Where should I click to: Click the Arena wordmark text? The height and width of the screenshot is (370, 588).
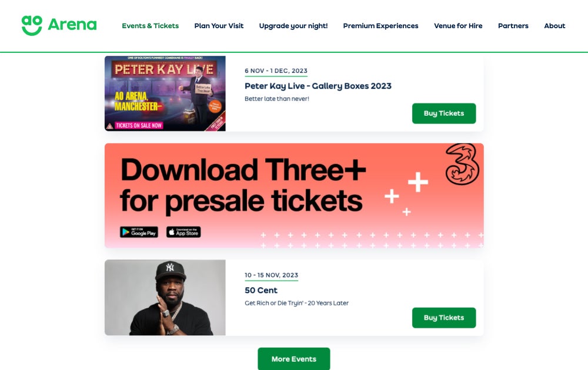pos(72,25)
